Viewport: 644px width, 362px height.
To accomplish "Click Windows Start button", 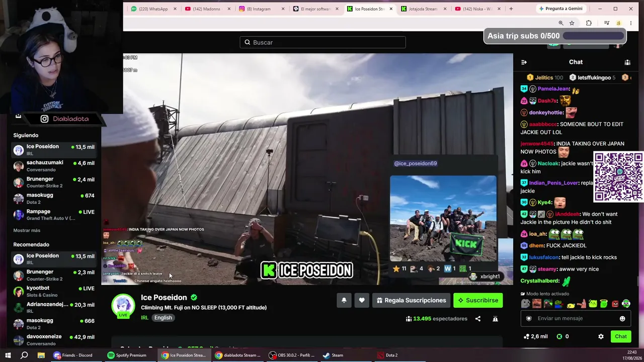I will tap(8, 355).
